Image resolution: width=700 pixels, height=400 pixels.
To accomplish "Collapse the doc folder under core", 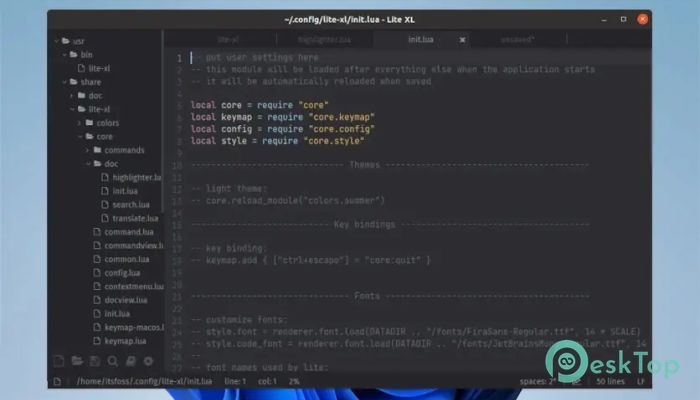I will 88,164.
